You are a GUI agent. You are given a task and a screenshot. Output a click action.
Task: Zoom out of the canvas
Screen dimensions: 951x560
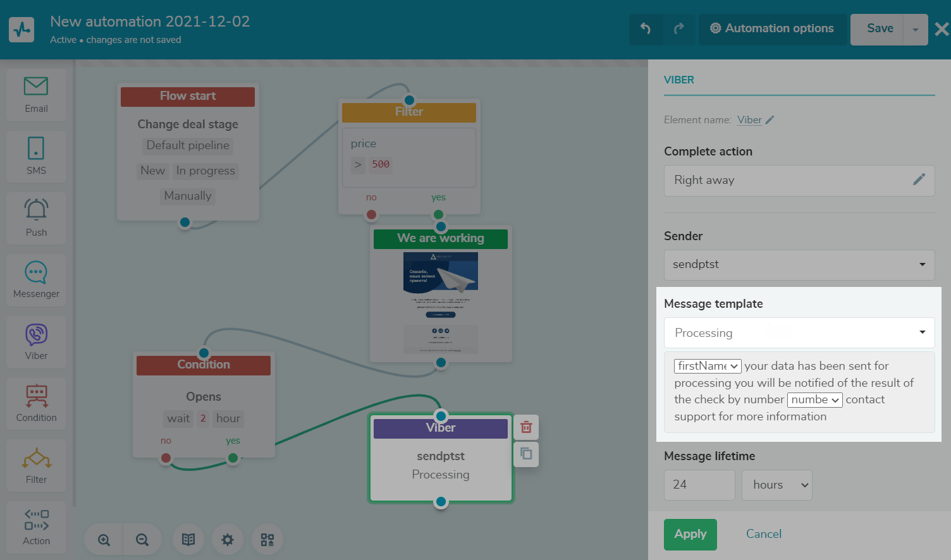(x=142, y=540)
